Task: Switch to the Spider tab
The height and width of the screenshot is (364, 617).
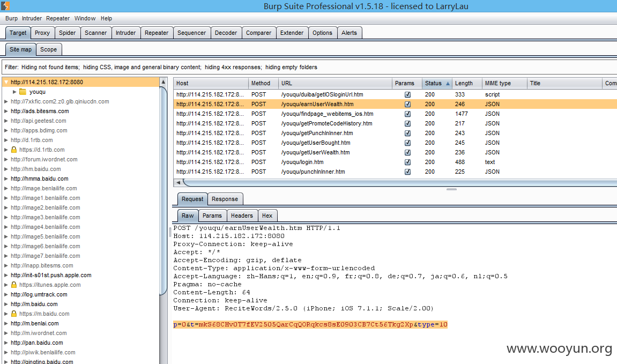Action: 68,33
